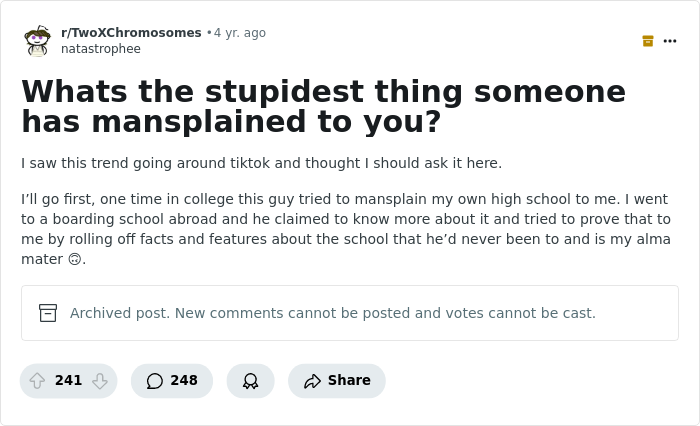The height and width of the screenshot is (426, 700).
Task: Click the Share button label
Action: [349, 381]
